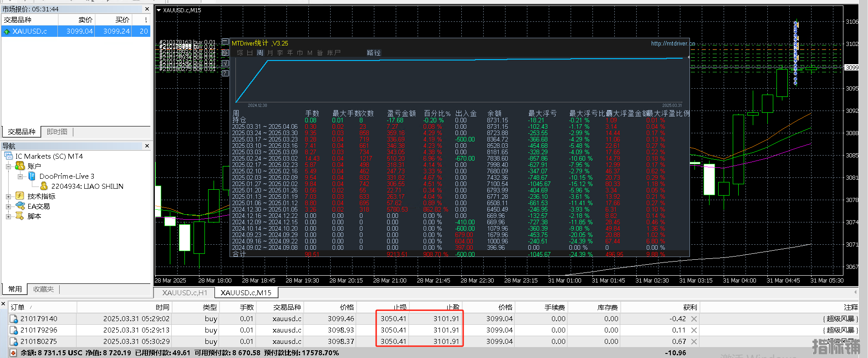The height and width of the screenshot is (358, 868).
Task: Click the minimize icon beside MTDriver panel
Action: point(225,42)
